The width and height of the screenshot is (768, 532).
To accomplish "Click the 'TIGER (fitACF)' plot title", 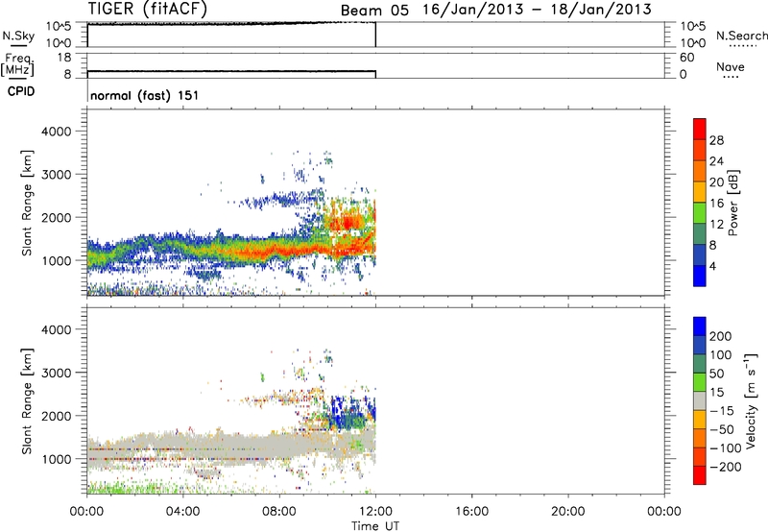I will [x=148, y=9].
